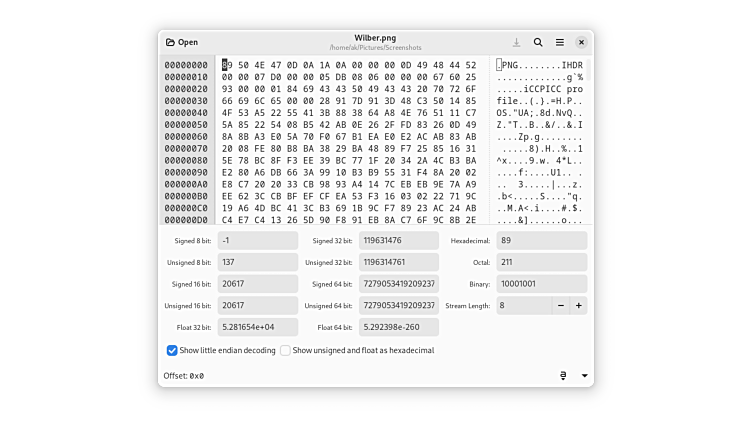
Task: Decrease Stream Length with minus button
Action: (560, 305)
